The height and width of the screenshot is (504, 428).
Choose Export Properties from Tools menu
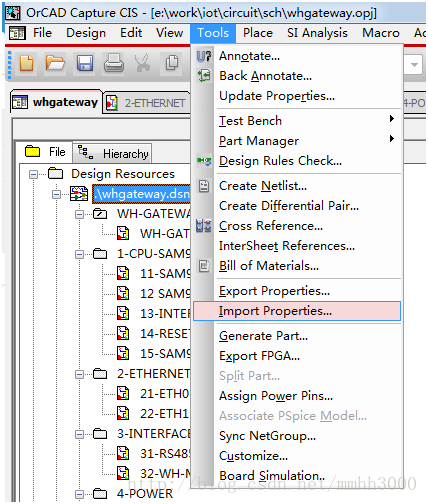pyautogui.click(x=297, y=291)
